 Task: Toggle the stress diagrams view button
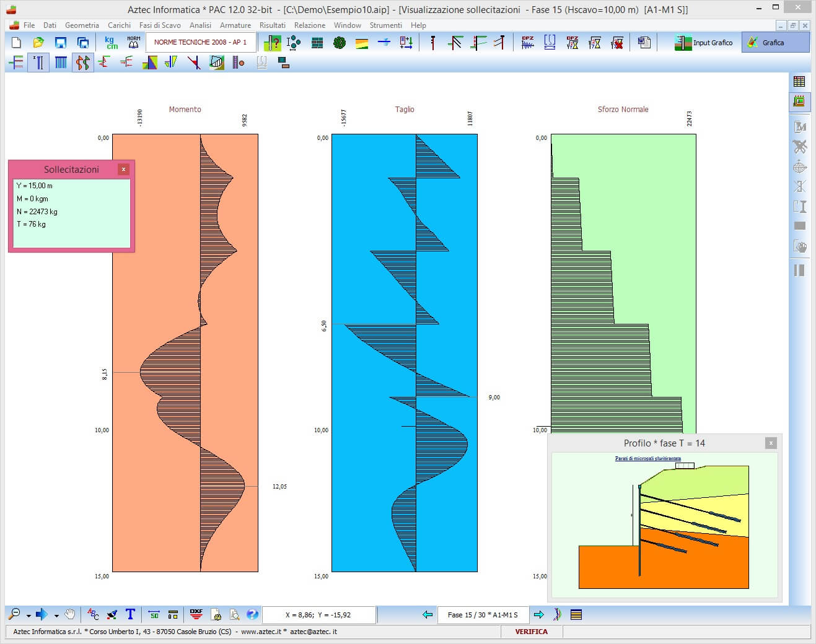click(82, 63)
